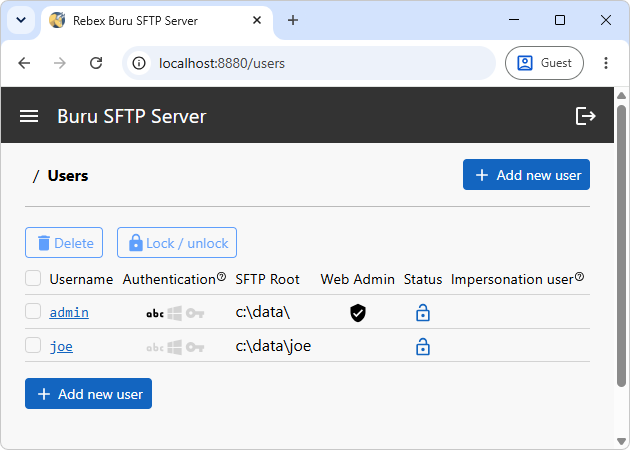The width and height of the screenshot is (630, 450).
Task: Click the Username column header
Action: coord(81,279)
